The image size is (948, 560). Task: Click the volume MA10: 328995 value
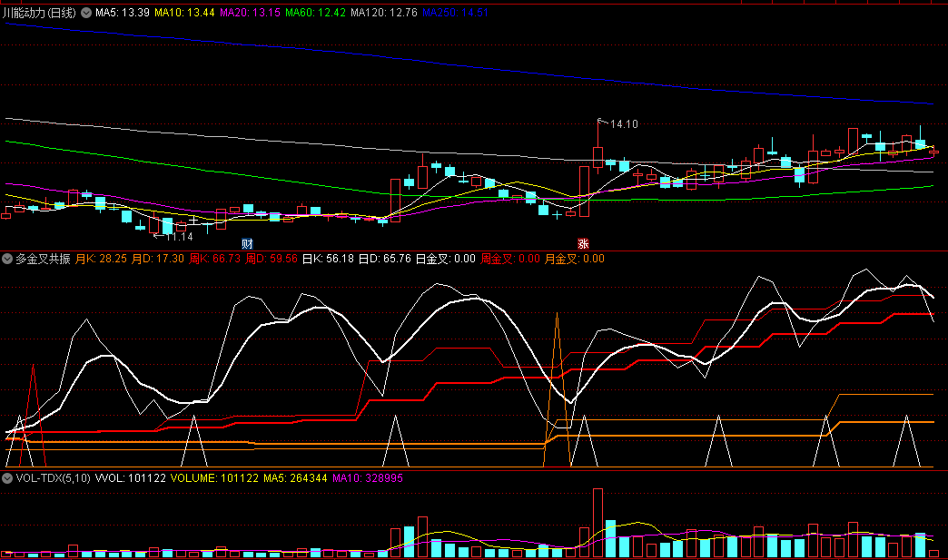[368, 478]
